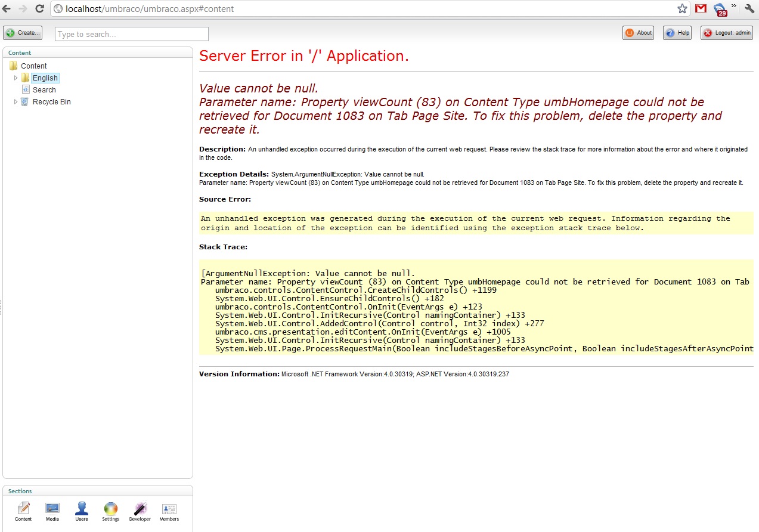Select the Recycle Bin tree node
Viewport: 759px width, 532px height.
(x=52, y=102)
